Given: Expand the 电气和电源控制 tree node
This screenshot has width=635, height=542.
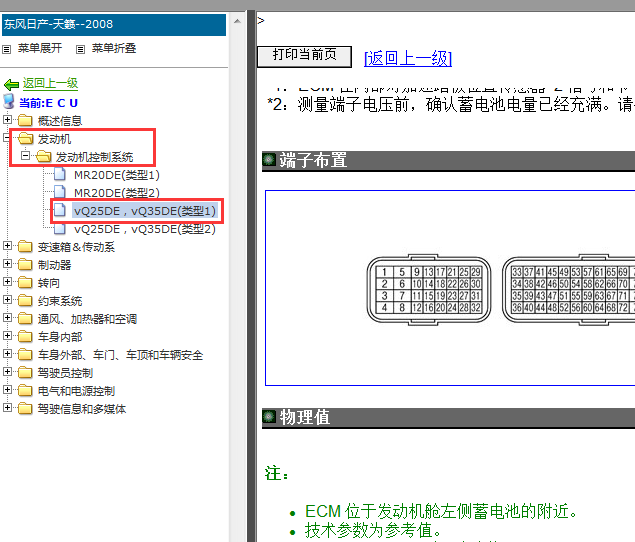Looking at the screenshot, I should [x=7, y=390].
